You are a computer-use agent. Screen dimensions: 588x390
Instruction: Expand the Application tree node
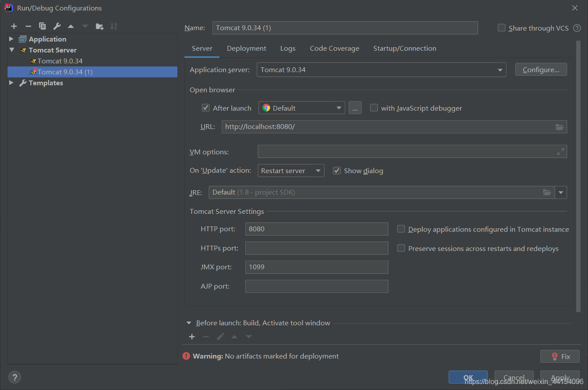tap(11, 39)
